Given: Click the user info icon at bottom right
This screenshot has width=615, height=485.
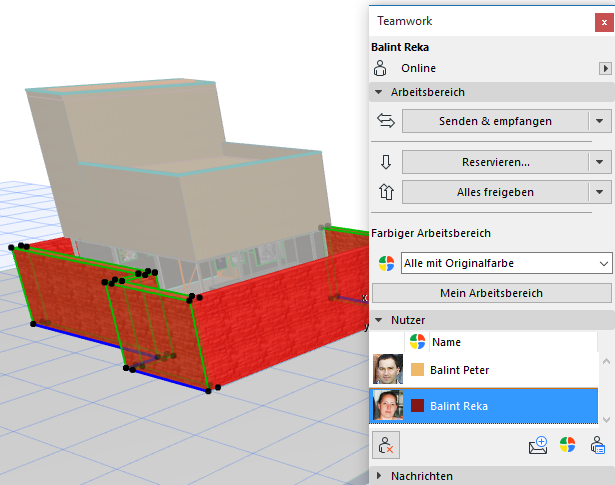Looking at the screenshot, I should [598, 445].
